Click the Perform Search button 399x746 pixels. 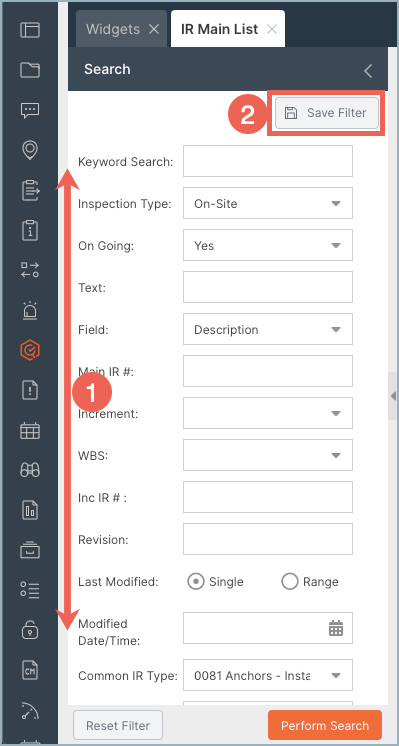click(325, 726)
